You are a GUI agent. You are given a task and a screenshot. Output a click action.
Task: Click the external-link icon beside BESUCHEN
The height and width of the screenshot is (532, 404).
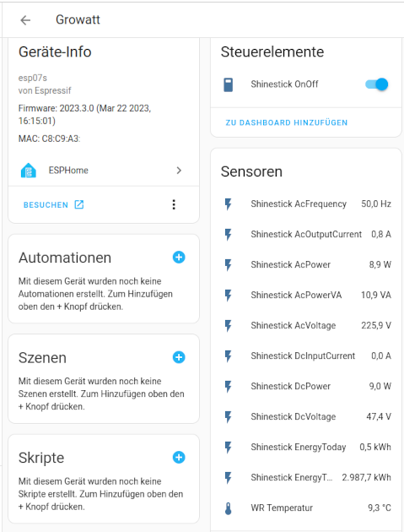pos(79,204)
